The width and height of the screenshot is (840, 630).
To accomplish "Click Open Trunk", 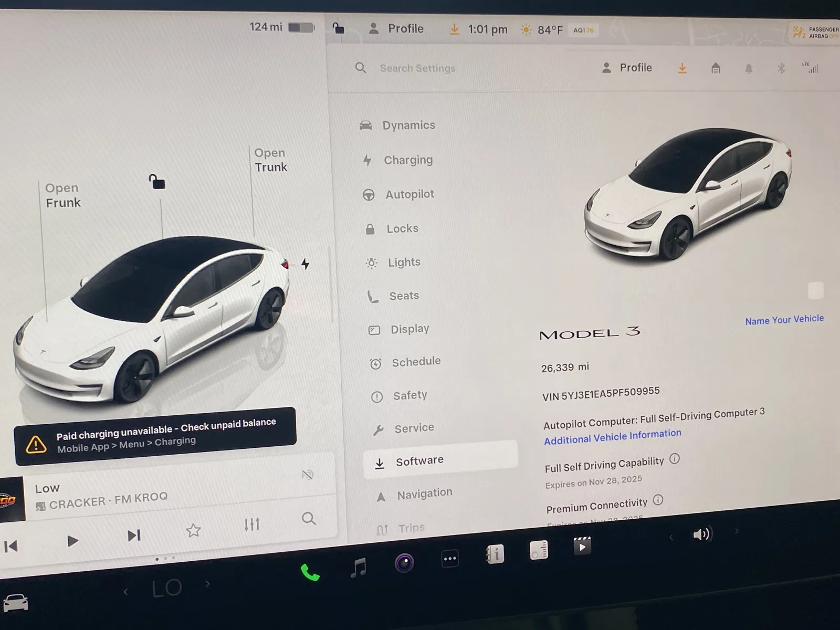I will click(270, 160).
